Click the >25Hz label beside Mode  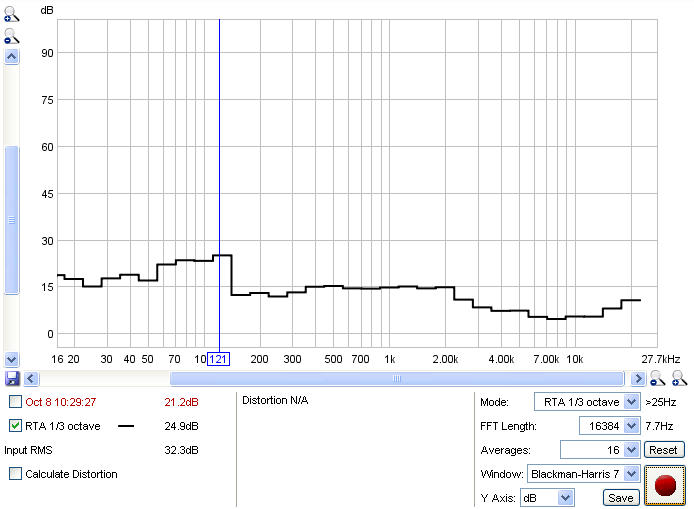(660, 402)
